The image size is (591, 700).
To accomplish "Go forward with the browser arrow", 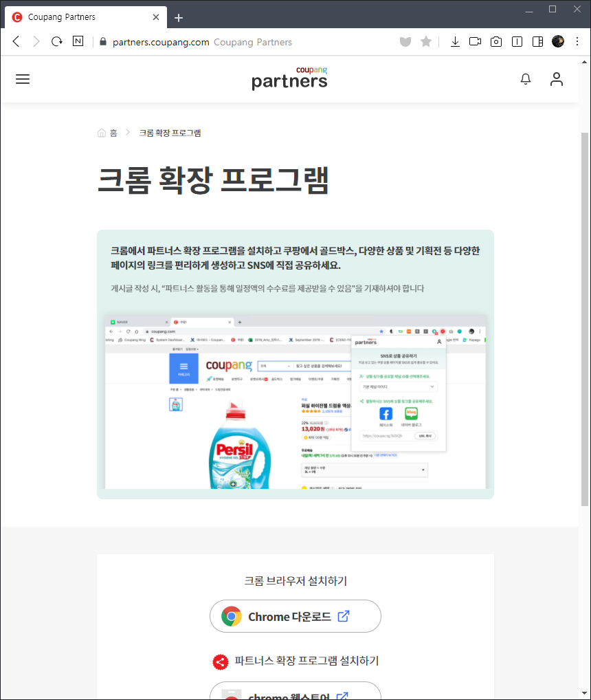I will point(36,41).
